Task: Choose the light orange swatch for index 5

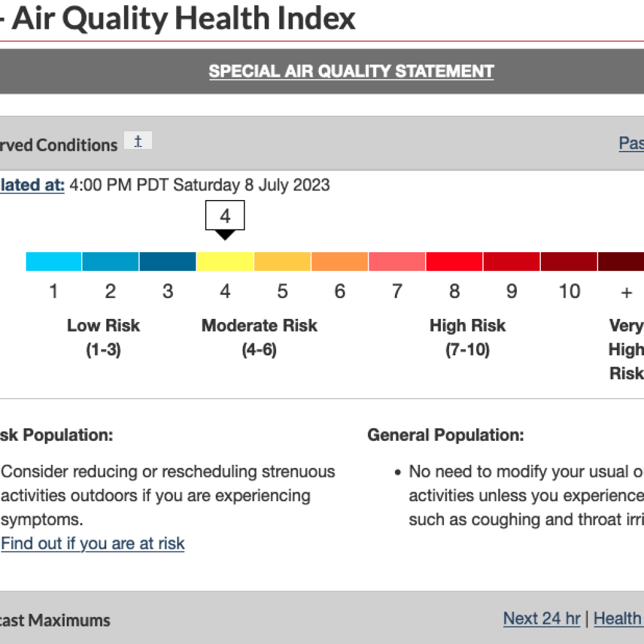Action: click(282, 262)
